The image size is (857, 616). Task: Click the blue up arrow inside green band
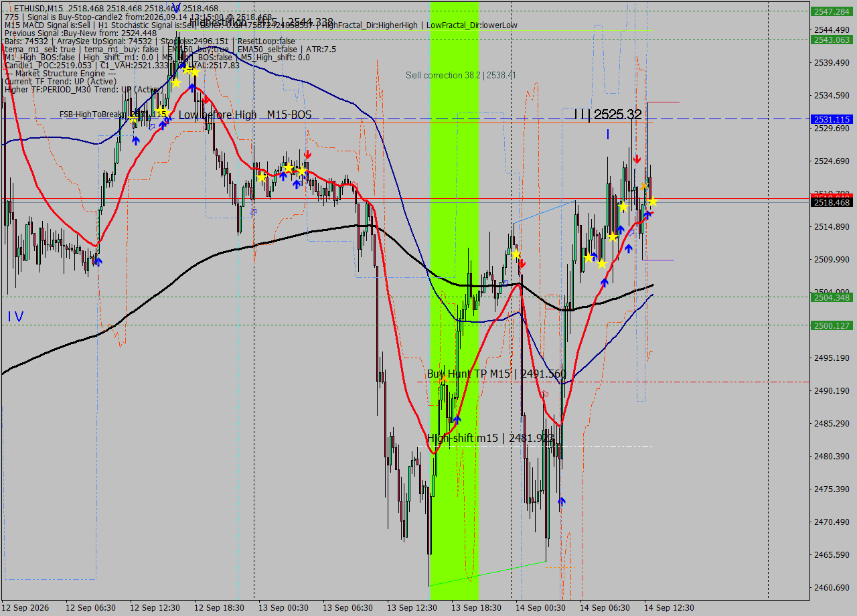457,420
